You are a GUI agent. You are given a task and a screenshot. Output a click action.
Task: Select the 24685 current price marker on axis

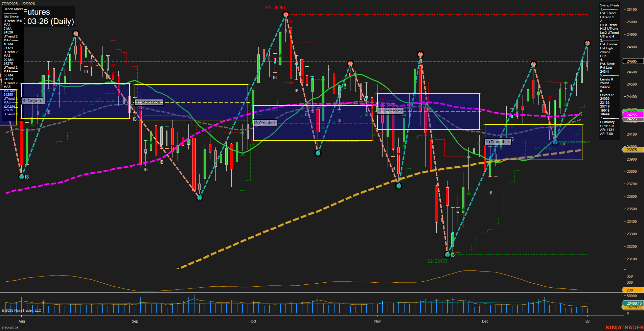click(x=631, y=61)
